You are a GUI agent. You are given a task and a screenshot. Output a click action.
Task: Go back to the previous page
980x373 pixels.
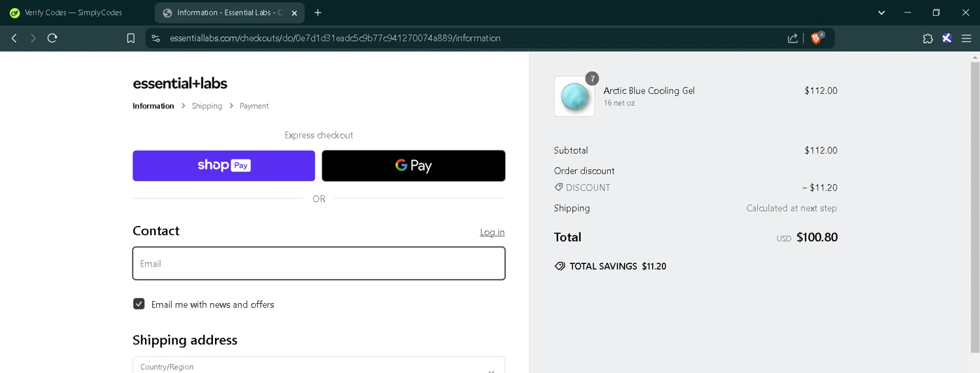14,39
